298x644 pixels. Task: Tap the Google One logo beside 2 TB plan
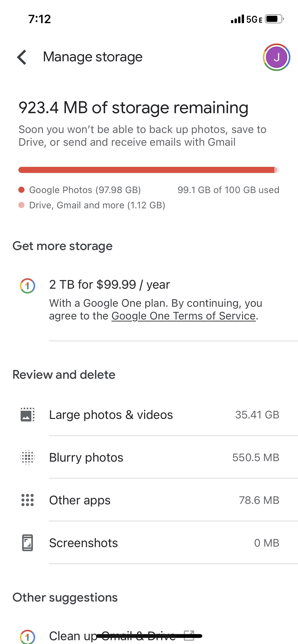(28, 286)
